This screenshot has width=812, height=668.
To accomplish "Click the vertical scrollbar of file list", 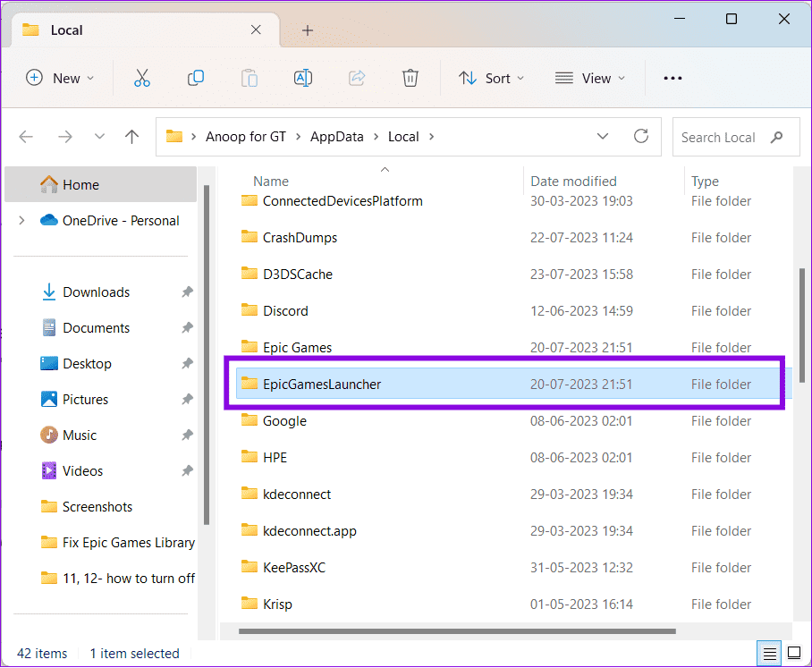I will [x=802, y=326].
